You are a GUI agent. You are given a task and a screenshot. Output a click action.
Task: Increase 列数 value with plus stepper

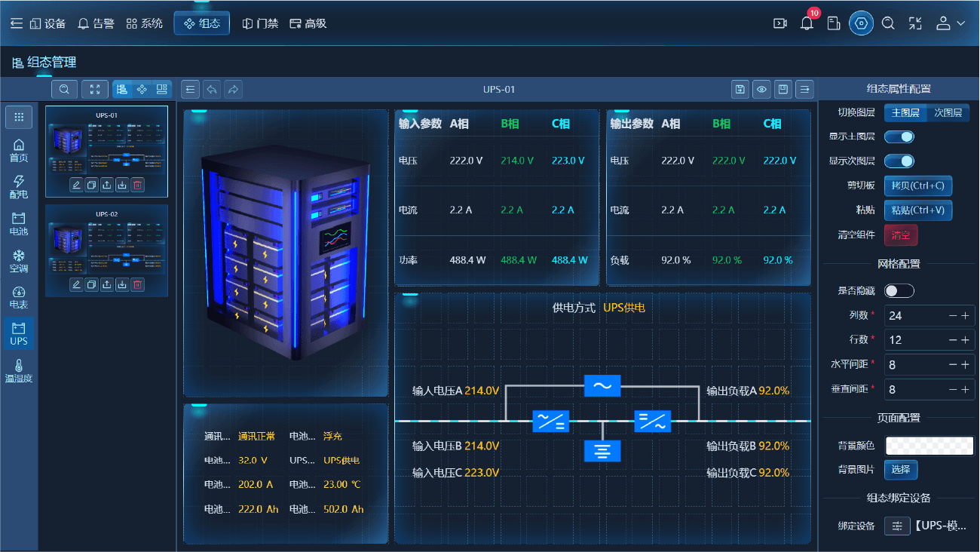(965, 316)
